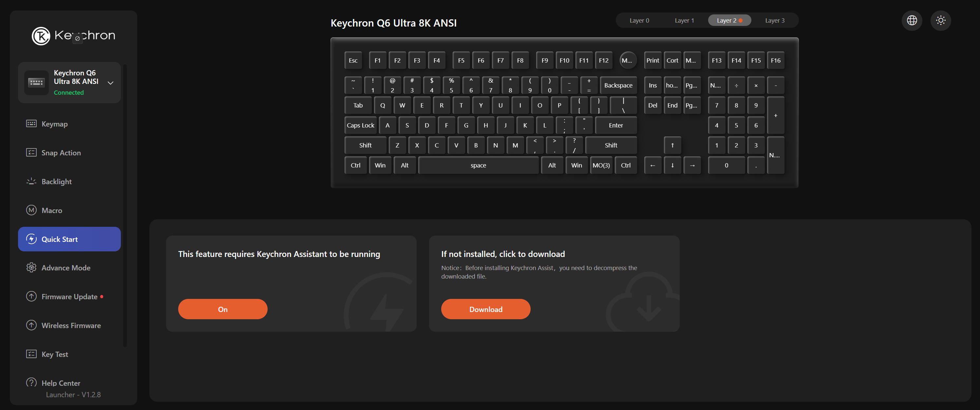The image size is (980, 410).
Task: Expand the Keychron Q6 device dropdown
Action: (x=110, y=83)
